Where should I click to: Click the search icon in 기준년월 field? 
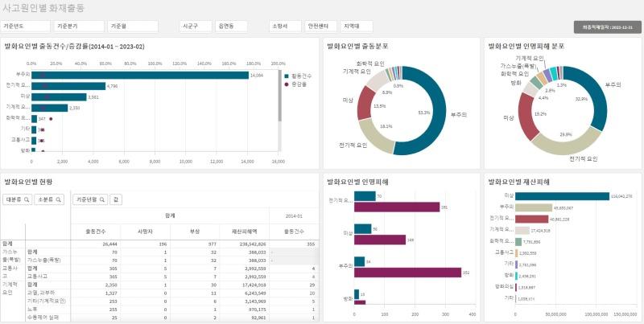point(101,199)
